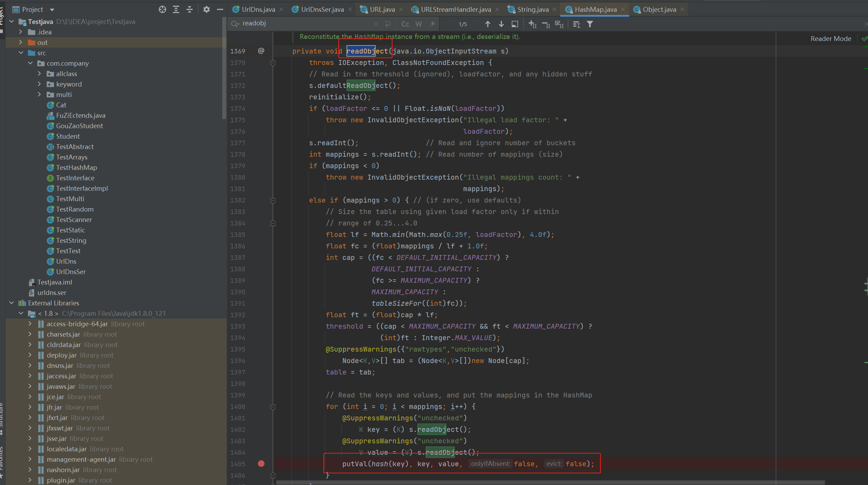
Task: Clear the readobj search query
Action: pyautogui.click(x=376, y=24)
